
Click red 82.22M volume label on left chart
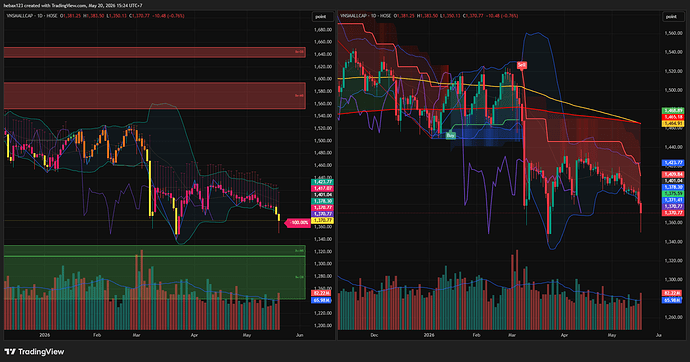tap(321, 293)
